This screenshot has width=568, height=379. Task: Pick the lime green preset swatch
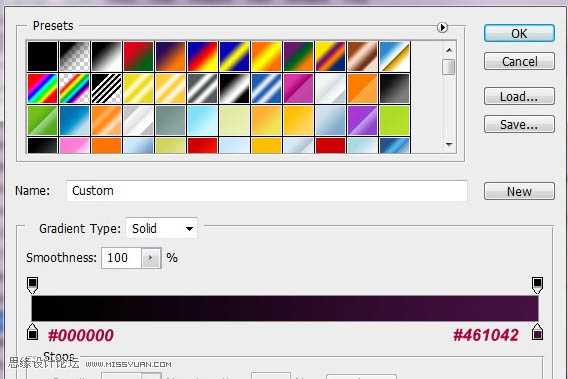tap(394, 120)
